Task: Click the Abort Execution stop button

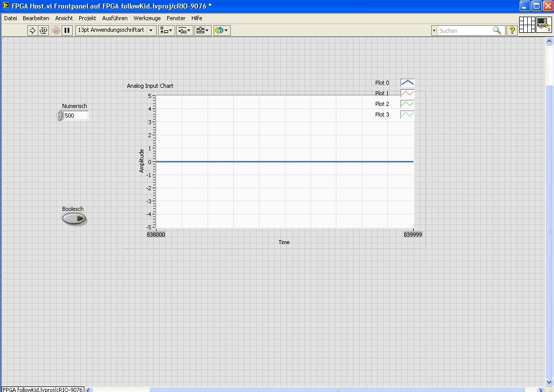Action: [56, 30]
